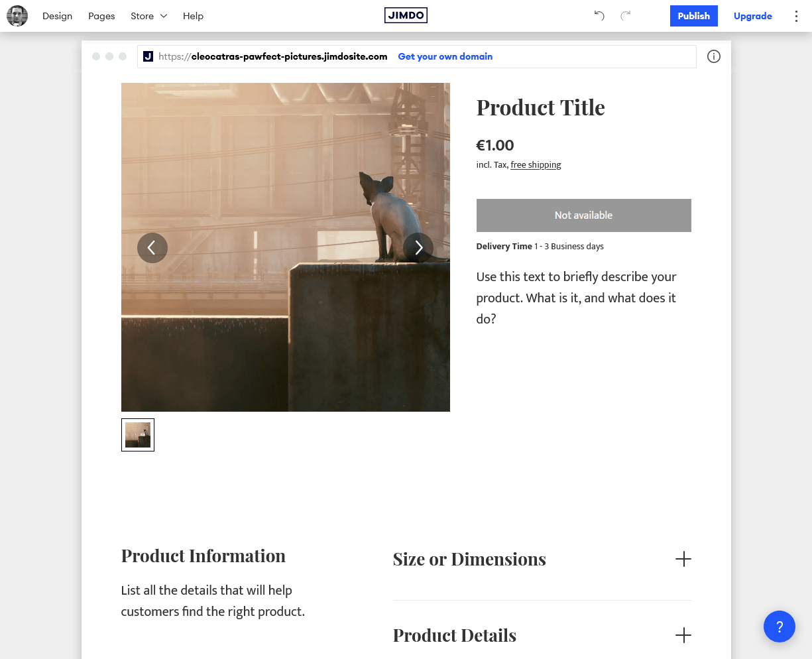Viewport: 812px width, 659px height.
Task: Click the user profile avatar
Action: click(17, 16)
